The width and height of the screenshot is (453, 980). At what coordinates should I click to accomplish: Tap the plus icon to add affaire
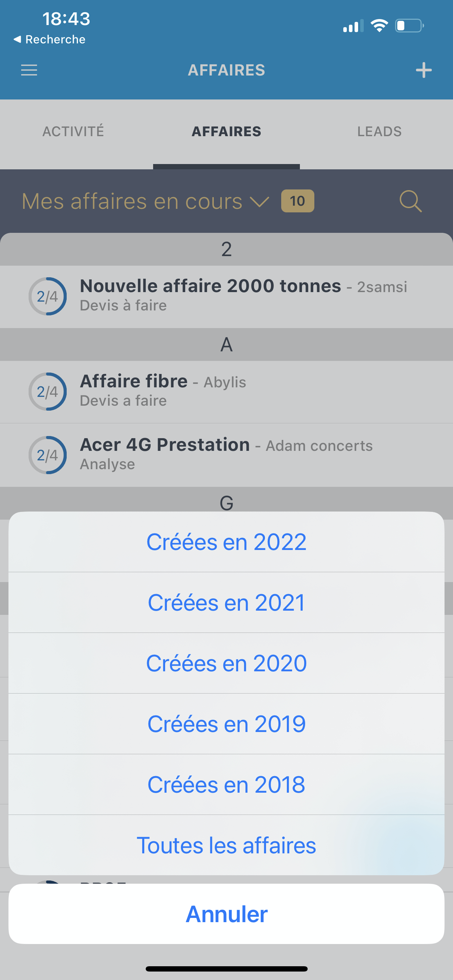tap(423, 70)
